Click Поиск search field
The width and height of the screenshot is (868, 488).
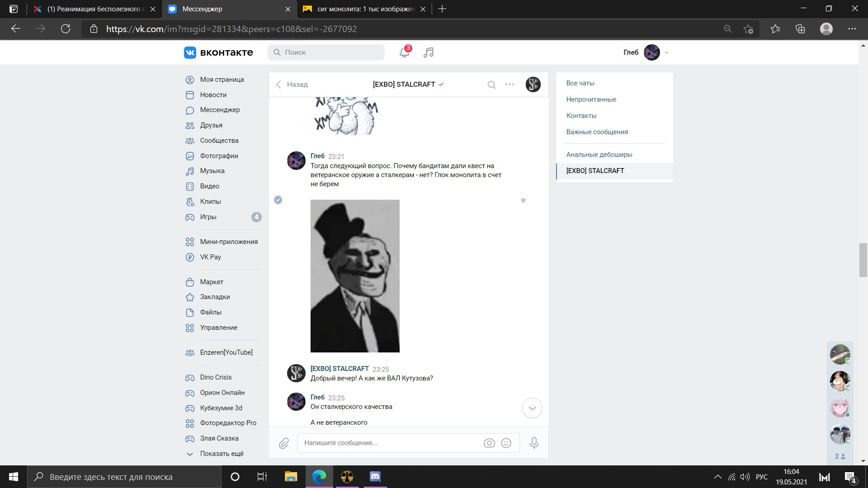pos(326,52)
